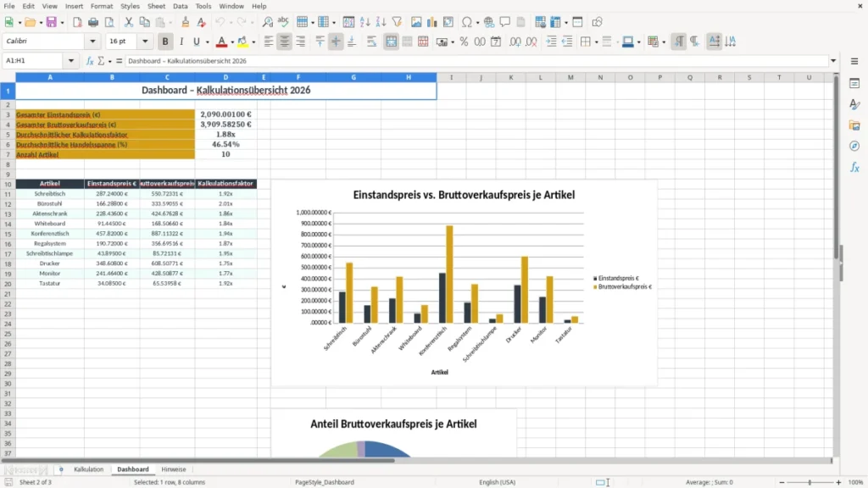Apply red font color swatch

221,42
